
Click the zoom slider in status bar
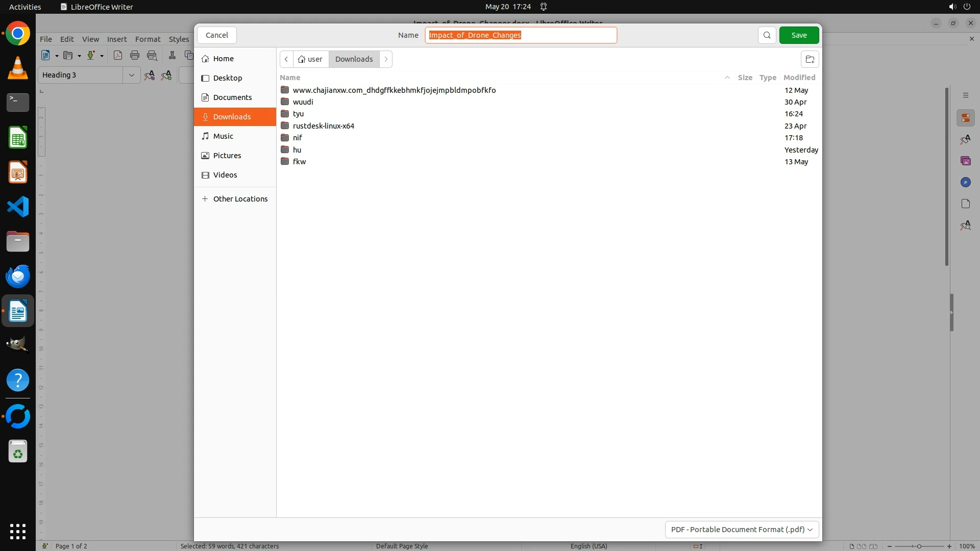[x=919, y=546]
